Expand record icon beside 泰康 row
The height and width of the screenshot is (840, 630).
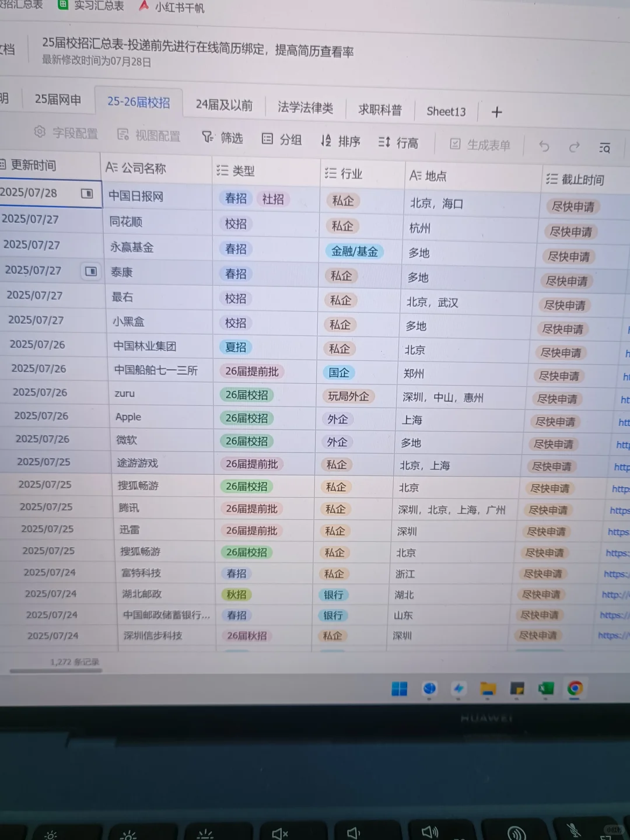coord(91,271)
